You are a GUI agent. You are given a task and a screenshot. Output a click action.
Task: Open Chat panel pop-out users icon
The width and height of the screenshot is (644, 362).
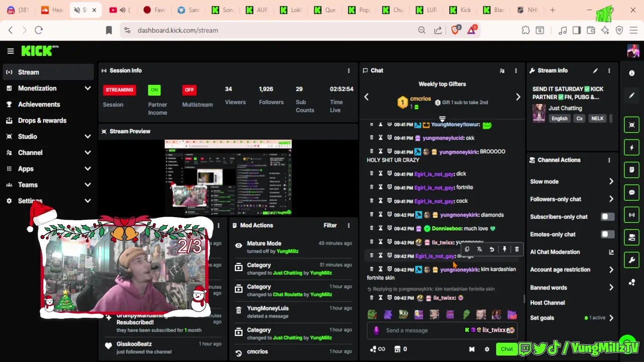pyautogui.click(x=502, y=71)
